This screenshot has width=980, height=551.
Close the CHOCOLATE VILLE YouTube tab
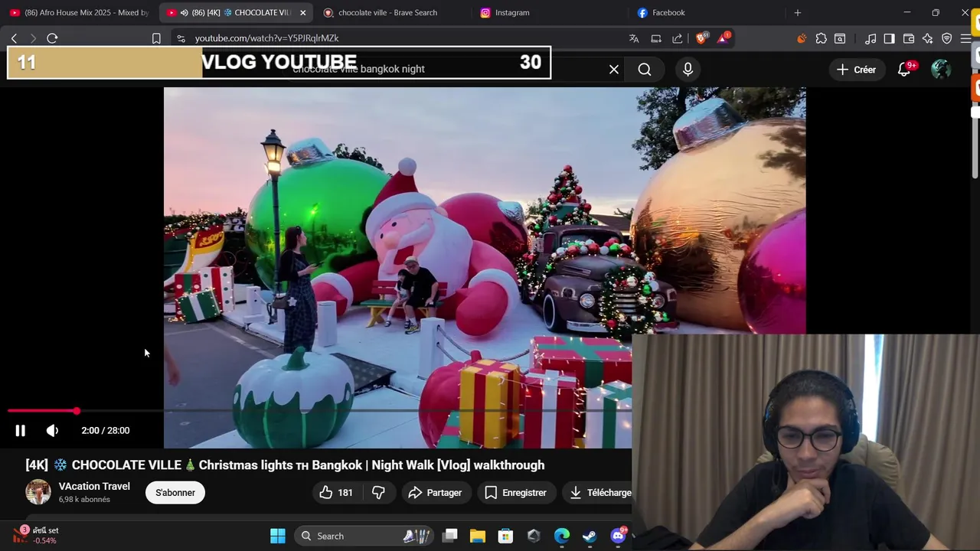[302, 13]
